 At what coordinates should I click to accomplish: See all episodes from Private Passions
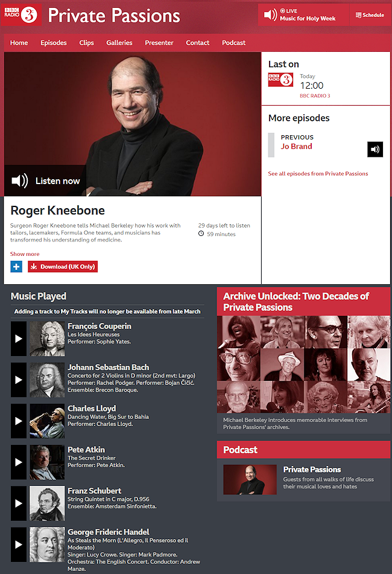click(x=318, y=173)
